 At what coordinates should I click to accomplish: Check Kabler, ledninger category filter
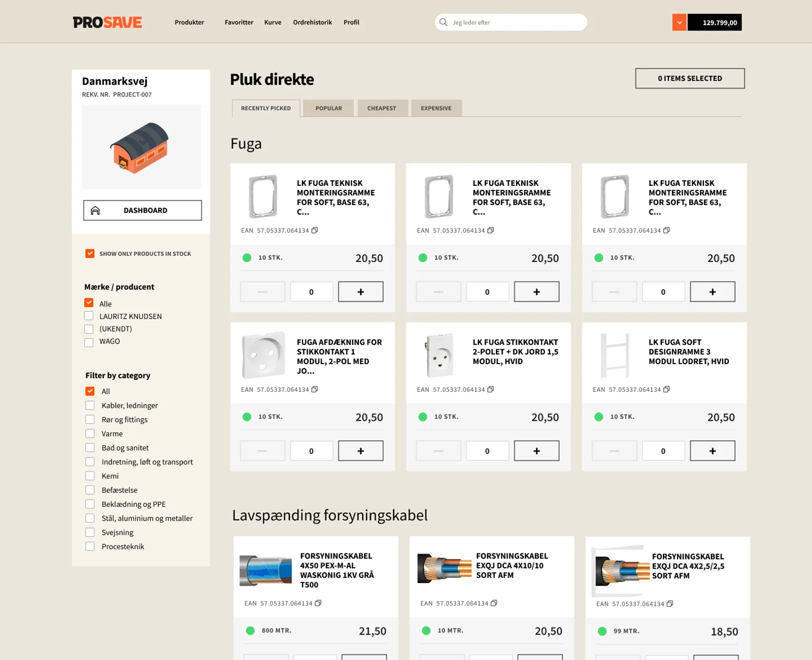point(90,405)
